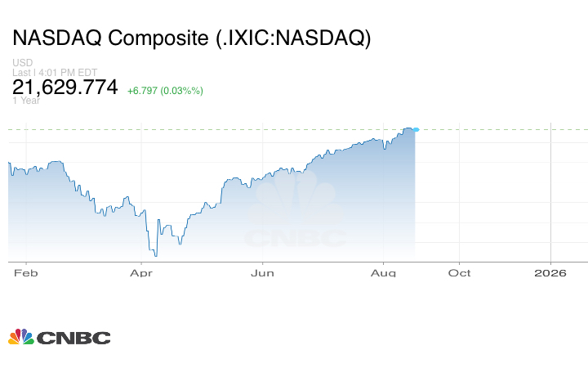Click the CNBC peacock icon at bottom left
This screenshot has width=588, height=368.
tap(20, 336)
